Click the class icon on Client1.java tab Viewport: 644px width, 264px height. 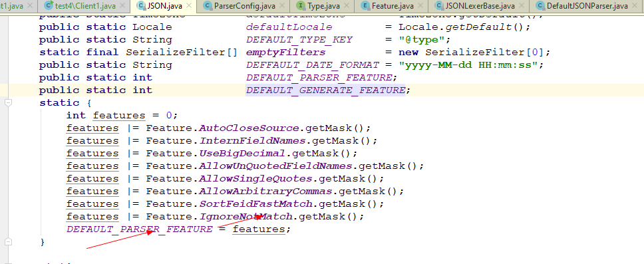(x=49, y=6)
